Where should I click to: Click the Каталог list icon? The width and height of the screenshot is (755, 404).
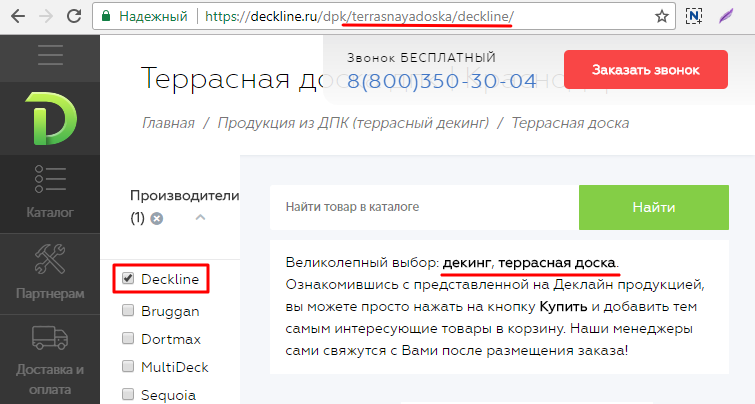[50, 179]
